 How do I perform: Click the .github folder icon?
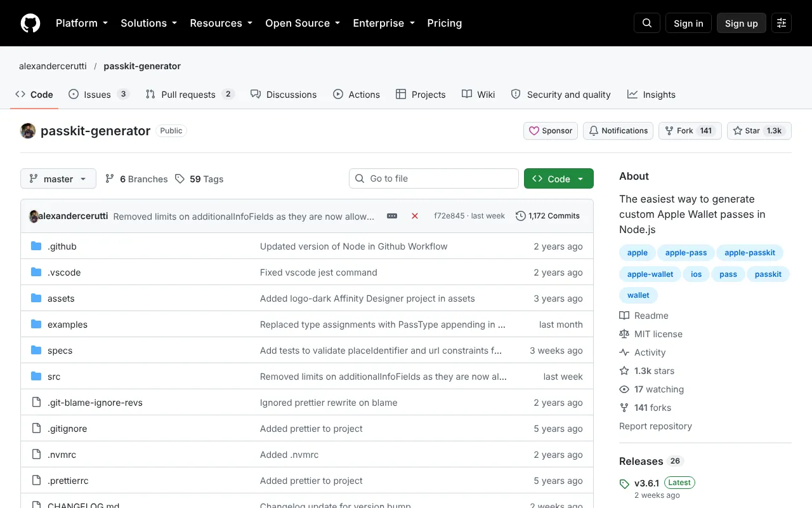click(36, 246)
